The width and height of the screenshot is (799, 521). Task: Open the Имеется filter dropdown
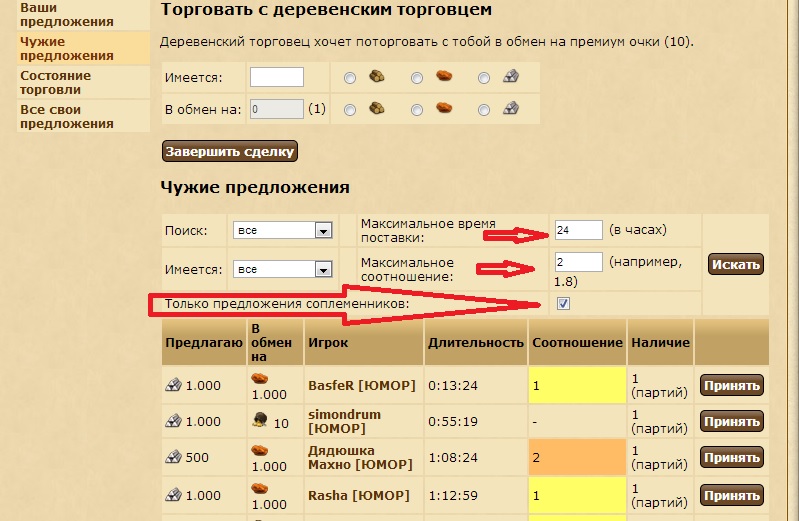(282, 269)
